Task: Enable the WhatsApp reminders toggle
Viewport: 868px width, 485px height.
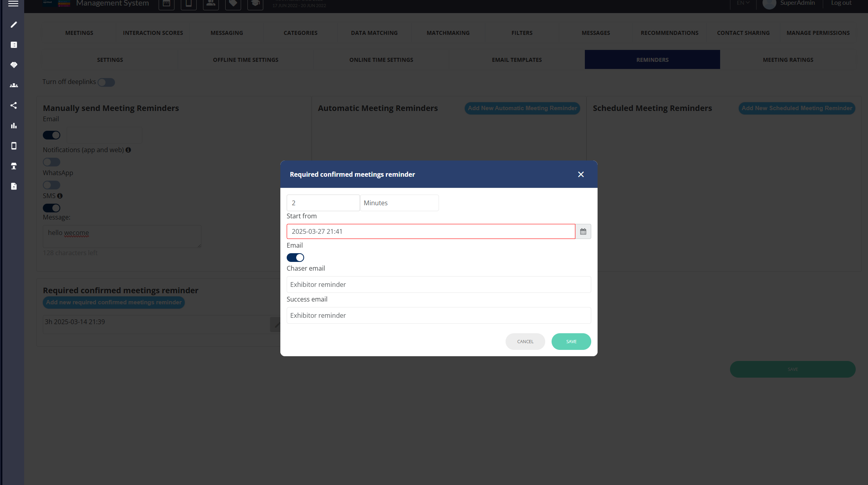Action: pos(52,185)
